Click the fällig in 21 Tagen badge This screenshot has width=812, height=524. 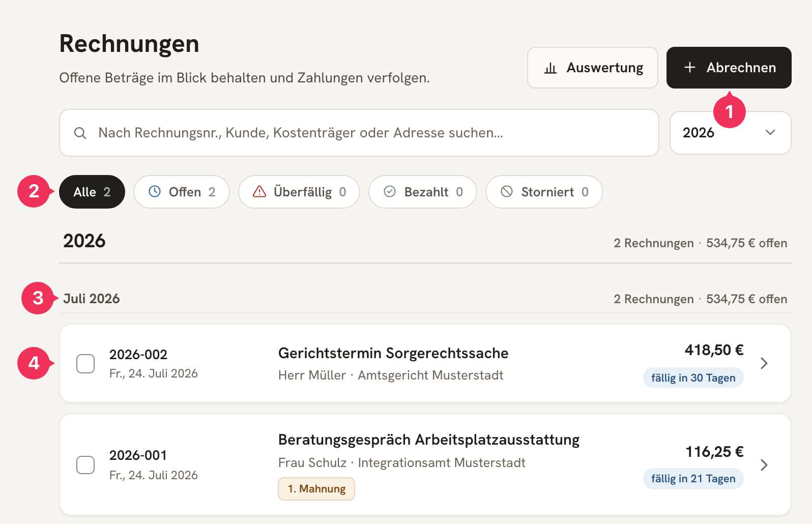click(693, 479)
